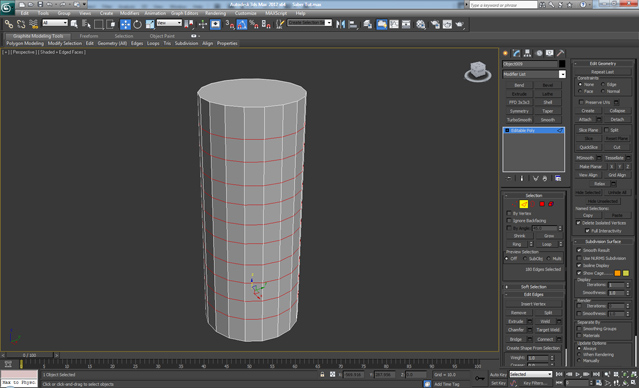This screenshot has width=639, height=388.
Task: Enable Use NURMS Subdivision checkbox
Action: pos(579,258)
